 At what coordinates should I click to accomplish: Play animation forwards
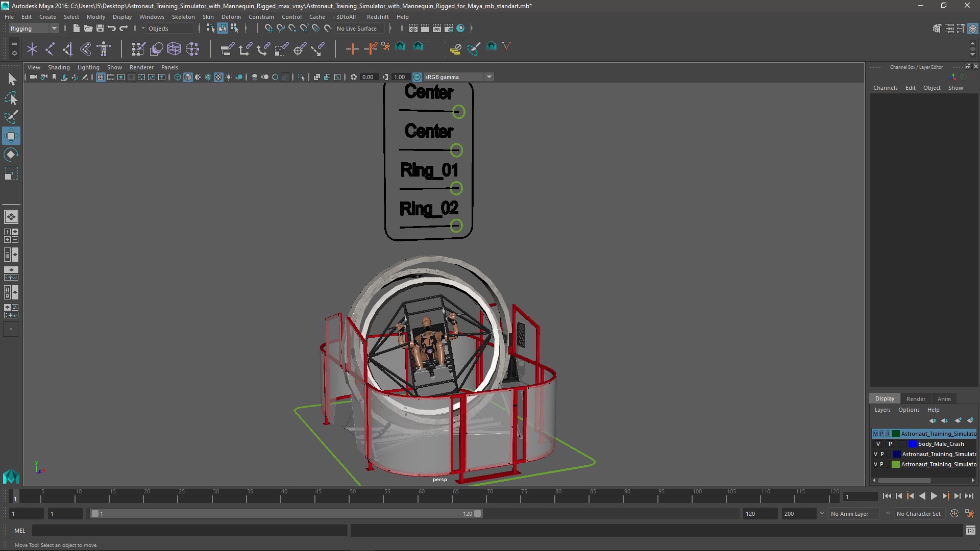click(x=934, y=496)
